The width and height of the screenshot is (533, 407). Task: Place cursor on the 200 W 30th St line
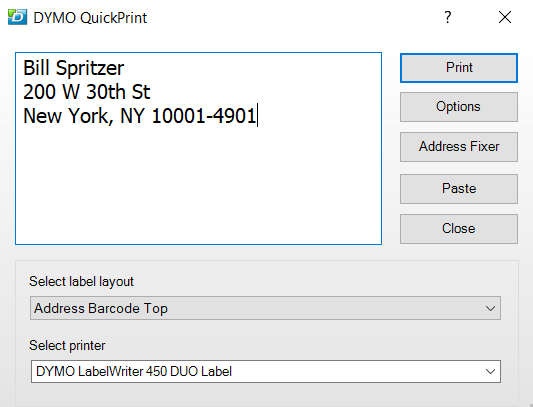tap(86, 92)
